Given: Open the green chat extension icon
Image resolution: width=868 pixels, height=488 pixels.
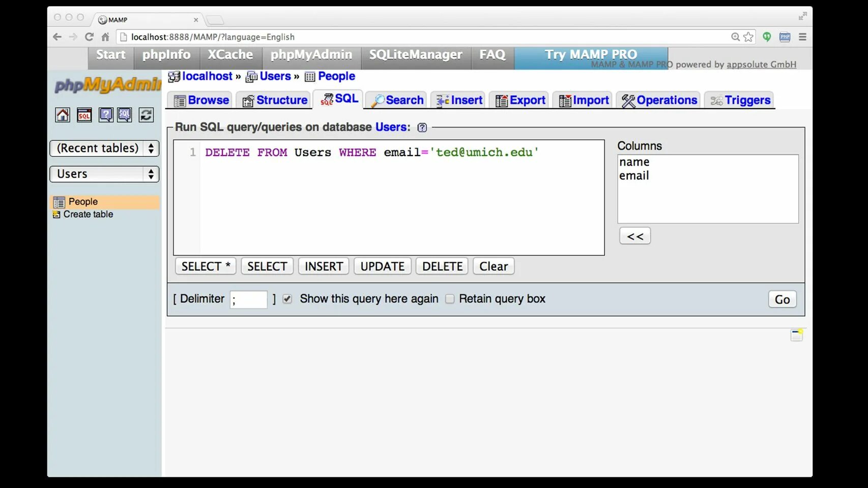Looking at the screenshot, I should pyautogui.click(x=767, y=37).
